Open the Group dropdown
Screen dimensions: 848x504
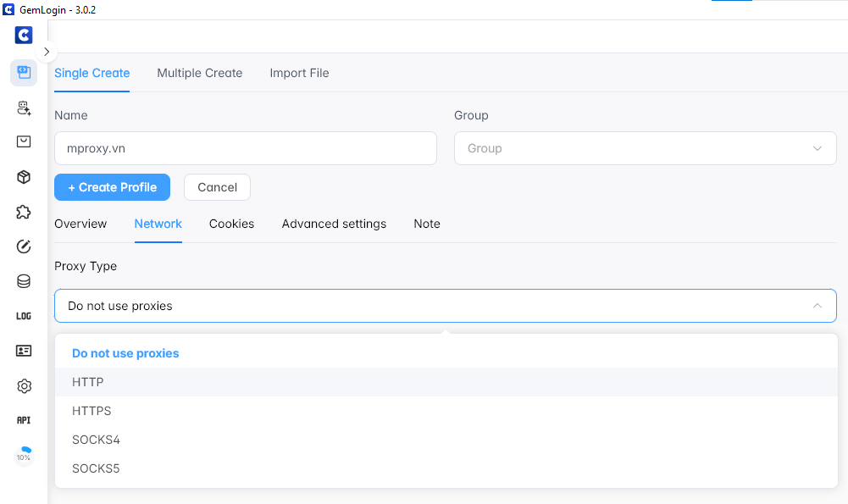[645, 148]
